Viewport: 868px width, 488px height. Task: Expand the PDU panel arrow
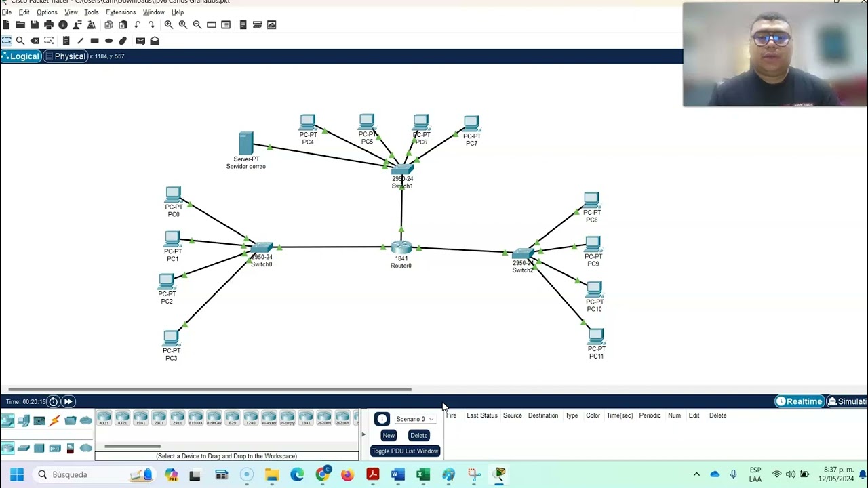pyautogui.click(x=363, y=434)
